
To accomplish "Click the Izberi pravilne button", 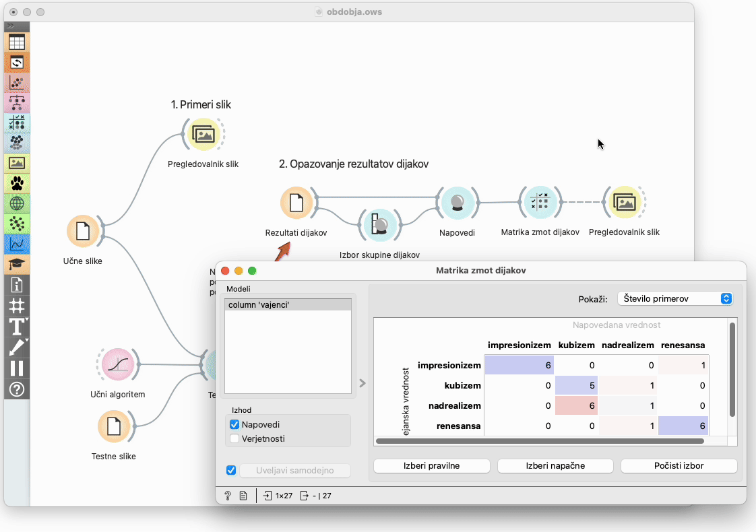I will tap(431, 466).
